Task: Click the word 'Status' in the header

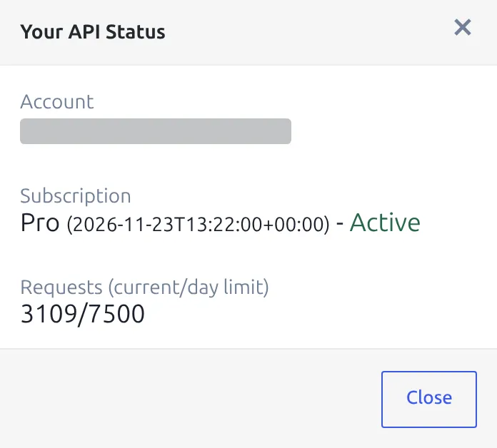Action: point(136,32)
